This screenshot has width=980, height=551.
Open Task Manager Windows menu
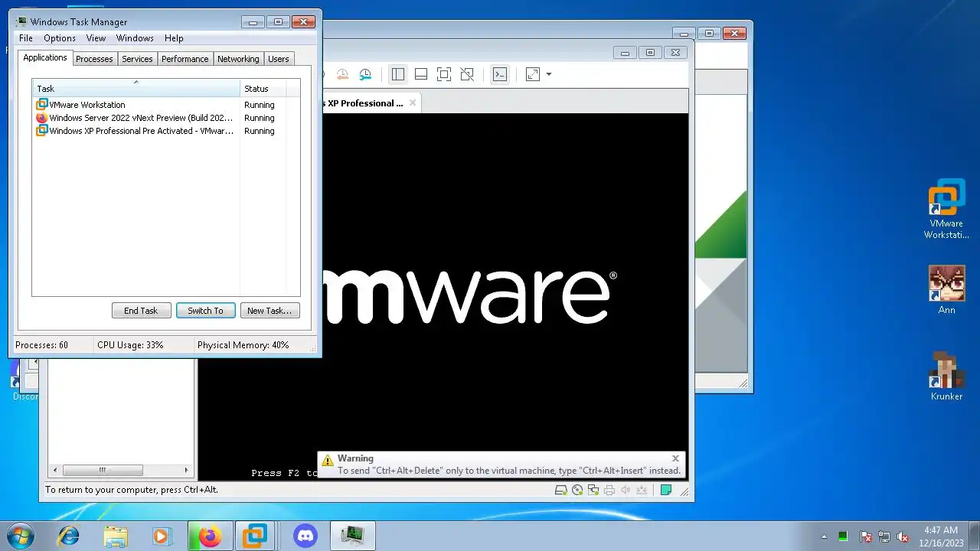click(135, 38)
